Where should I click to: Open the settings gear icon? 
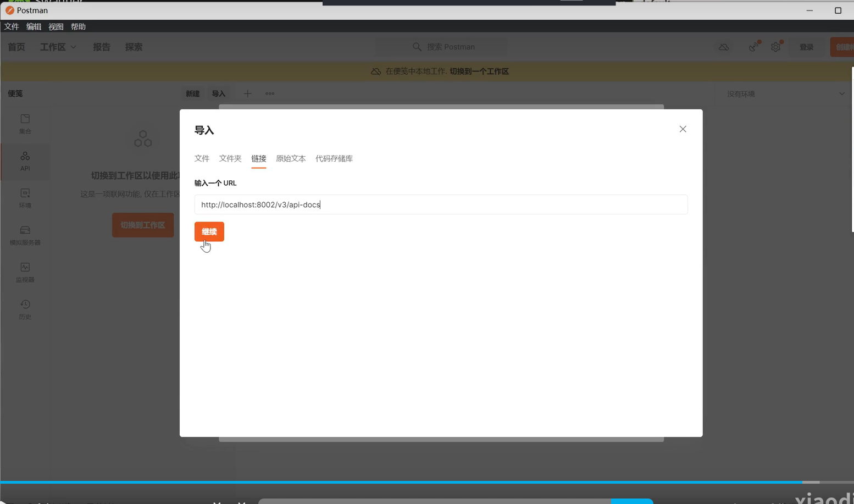776,47
